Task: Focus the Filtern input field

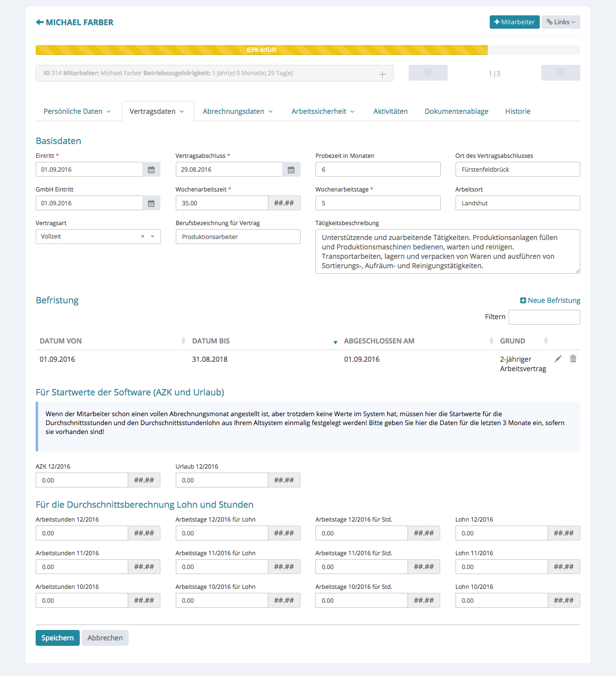Action: click(544, 317)
